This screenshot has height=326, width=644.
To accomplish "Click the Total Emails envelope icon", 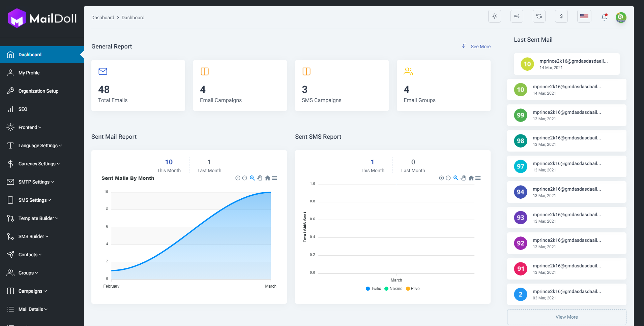I will point(103,71).
